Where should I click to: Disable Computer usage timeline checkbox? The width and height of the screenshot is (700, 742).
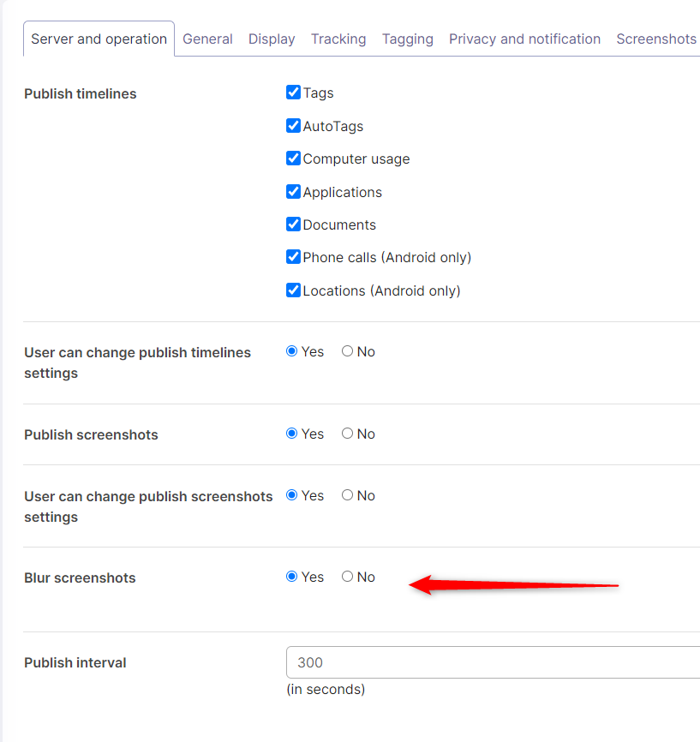tap(293, 159)
